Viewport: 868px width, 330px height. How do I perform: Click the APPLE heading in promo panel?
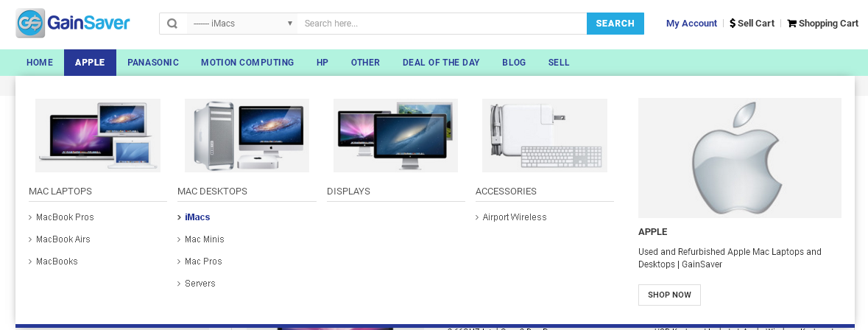click(653, 231)
